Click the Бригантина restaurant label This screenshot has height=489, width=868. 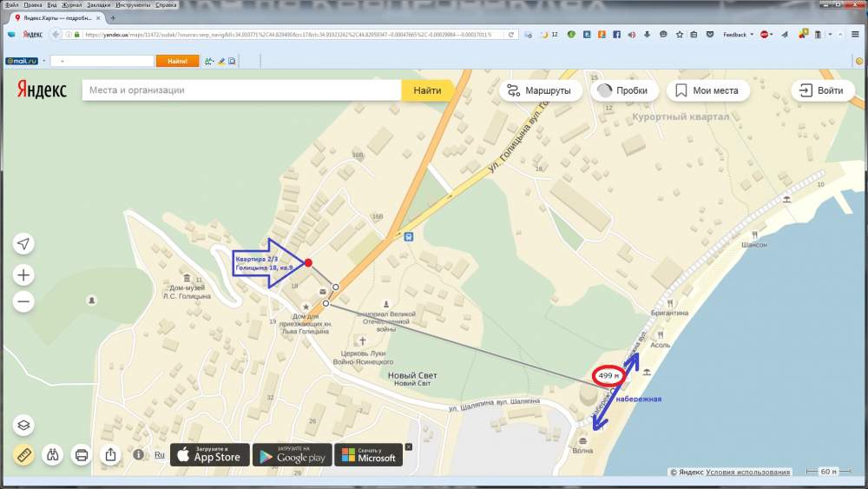pos(670,313)
